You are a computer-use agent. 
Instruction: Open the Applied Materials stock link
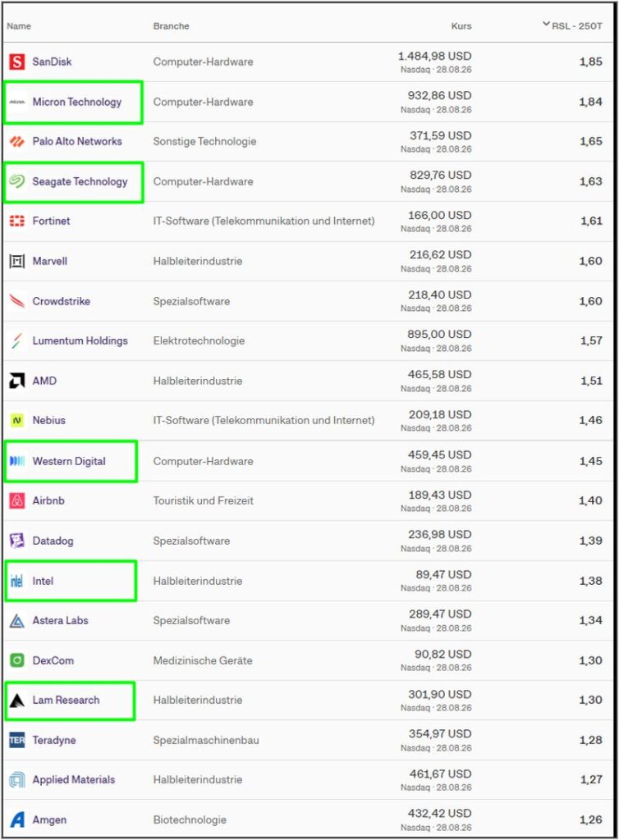point(74,780)
